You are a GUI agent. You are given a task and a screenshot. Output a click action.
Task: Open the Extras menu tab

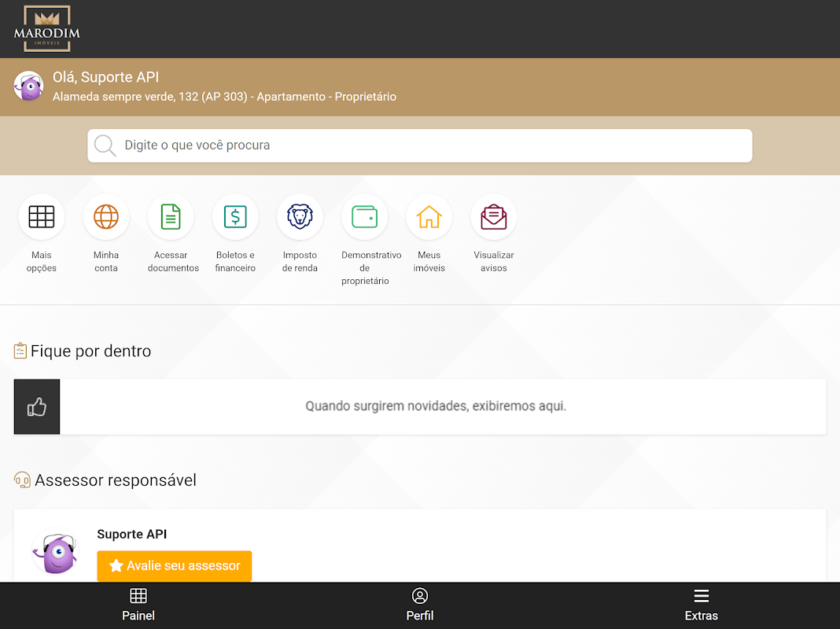coord(702,605)
